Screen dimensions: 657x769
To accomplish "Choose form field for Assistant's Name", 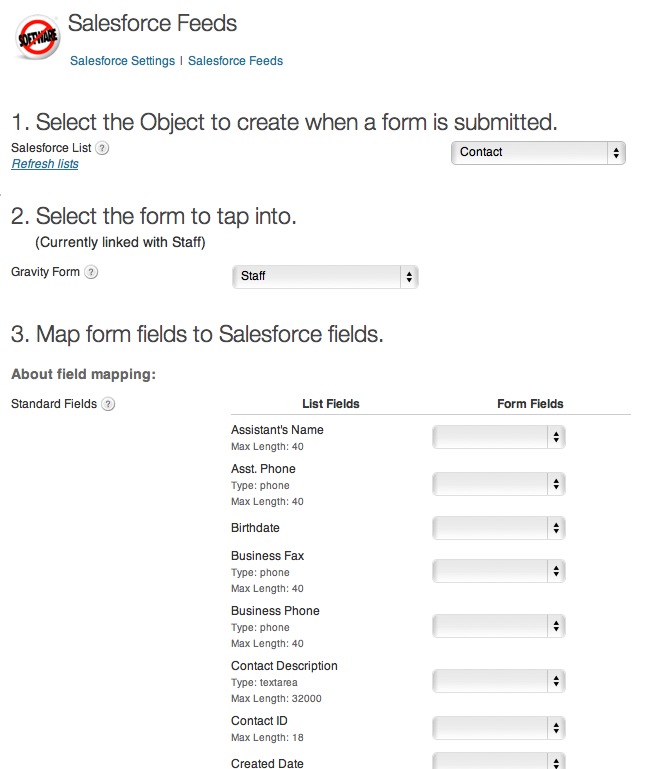I will 499,437.
